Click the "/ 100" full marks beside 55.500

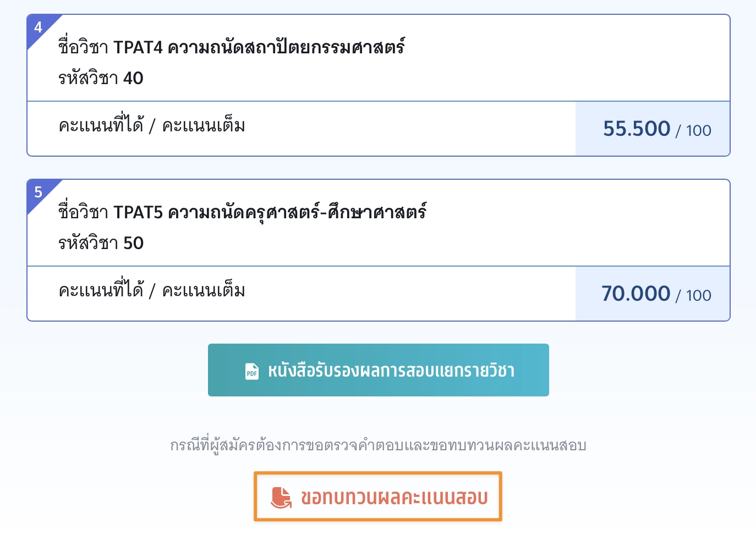tap(694, 131)
